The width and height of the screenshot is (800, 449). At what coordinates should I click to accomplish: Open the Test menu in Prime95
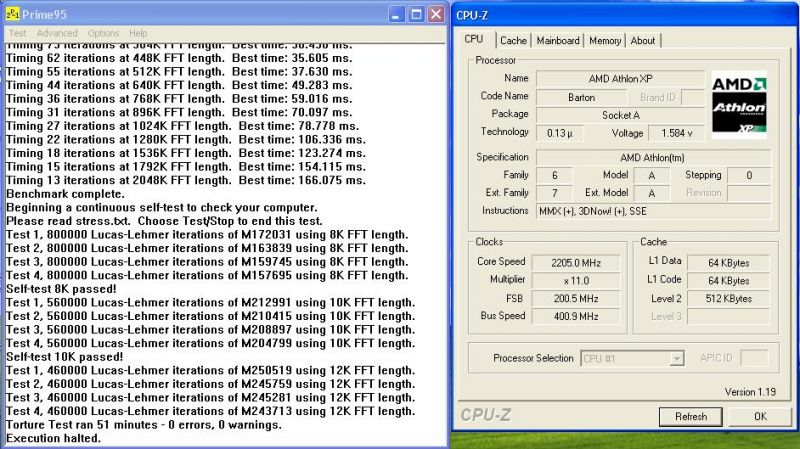(17, 33)
